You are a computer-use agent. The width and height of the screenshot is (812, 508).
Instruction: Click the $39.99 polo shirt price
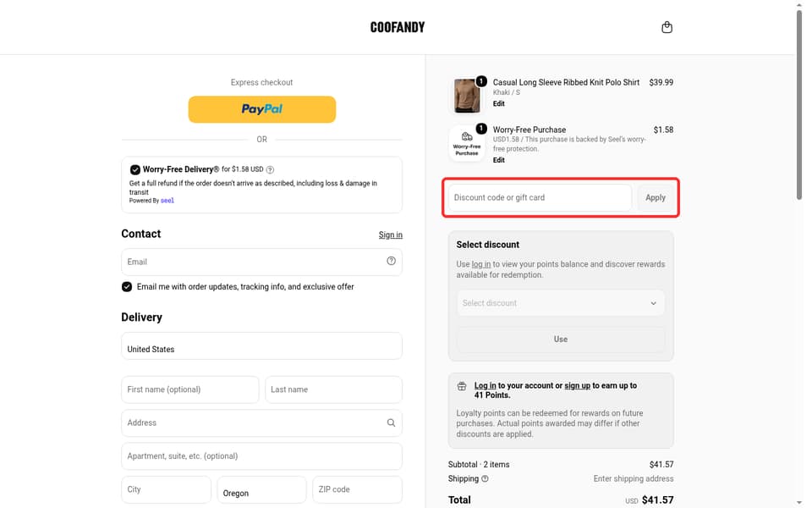(661, 82)
